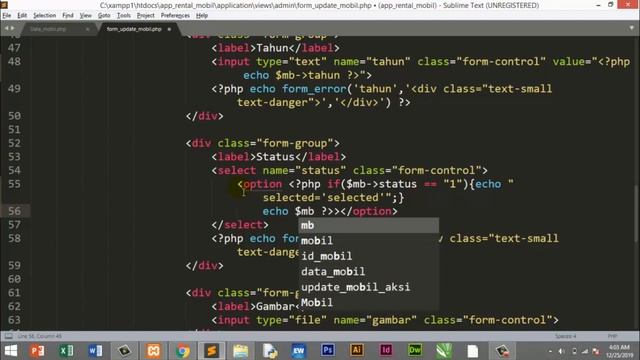This screenshot has width=640, height=360.
Task: Open Dreamweaver from the taskbar
Action: click(415, 351)
